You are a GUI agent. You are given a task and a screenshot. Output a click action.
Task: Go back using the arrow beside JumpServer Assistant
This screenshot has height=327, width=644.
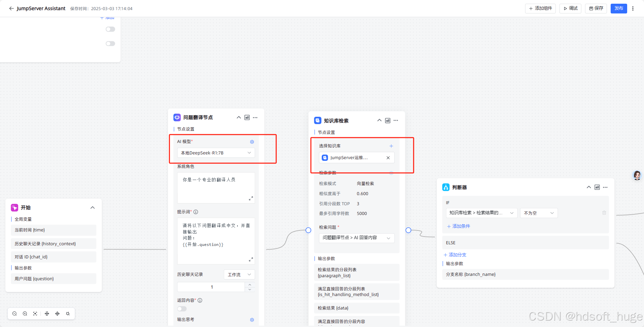11,8
